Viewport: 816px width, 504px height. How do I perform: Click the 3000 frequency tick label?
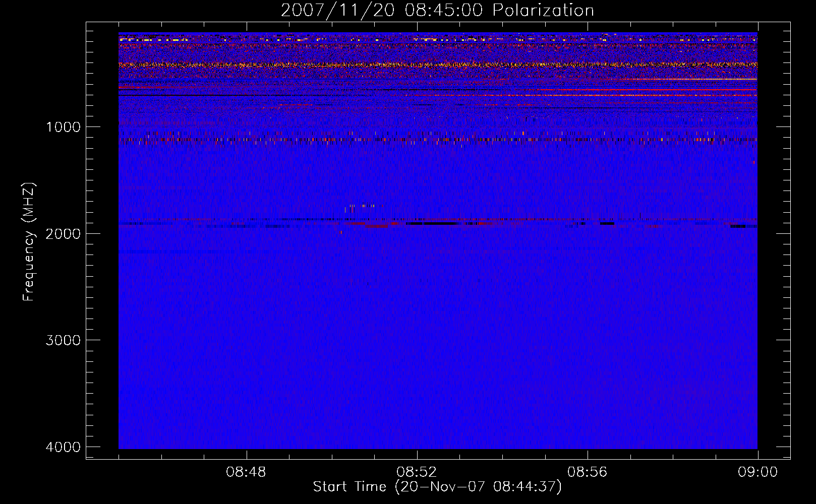63,340
